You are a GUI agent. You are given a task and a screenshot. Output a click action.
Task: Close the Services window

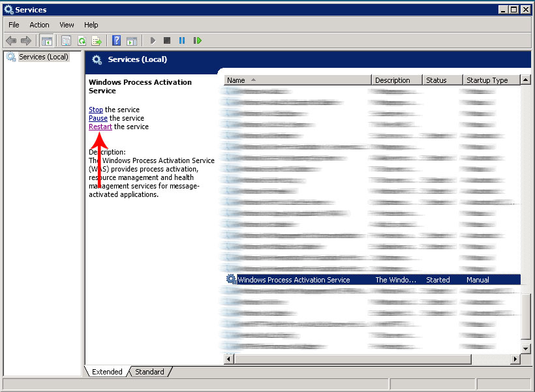pos(526,10)
